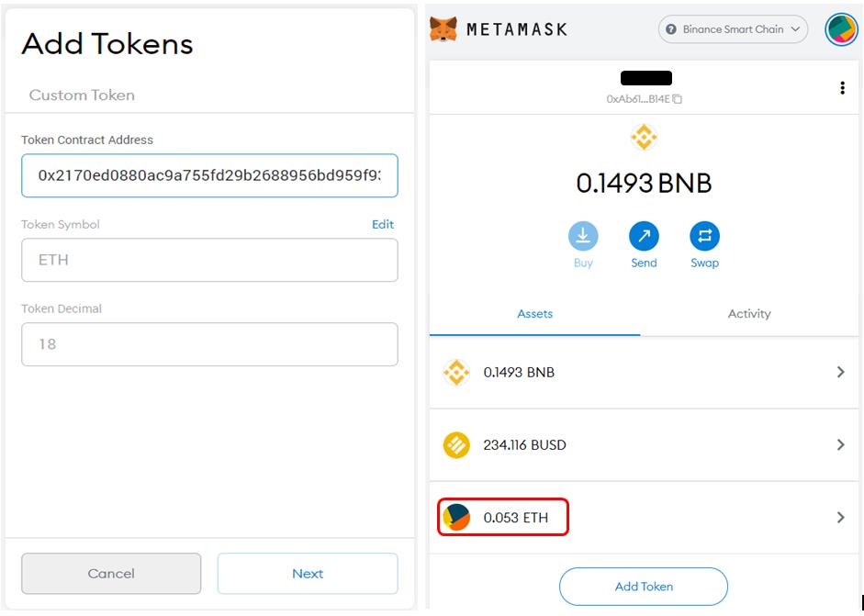The width and height of the screenshot is (864, 616).
Task: Click the Token Decimal field
Action: [x=209, y=344]
